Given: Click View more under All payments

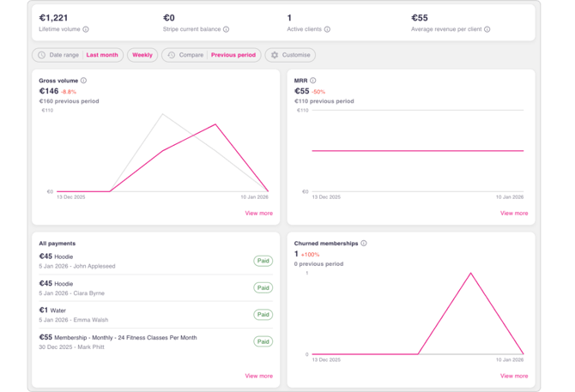Looking at the screenshot, I should tap(258, 376).
